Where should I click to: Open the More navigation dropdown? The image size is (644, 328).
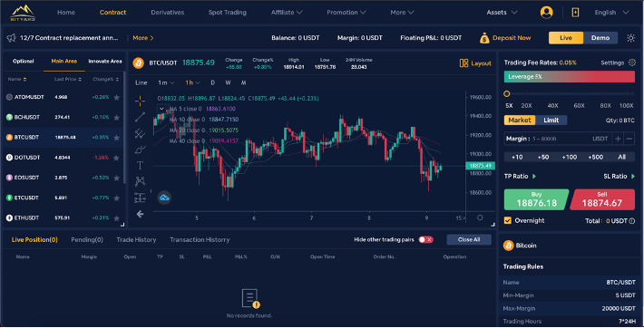[x=402, y=13]
